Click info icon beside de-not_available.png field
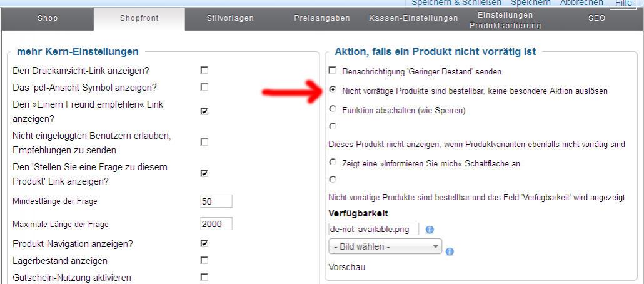The image size is (644, 284). (430, 230)
